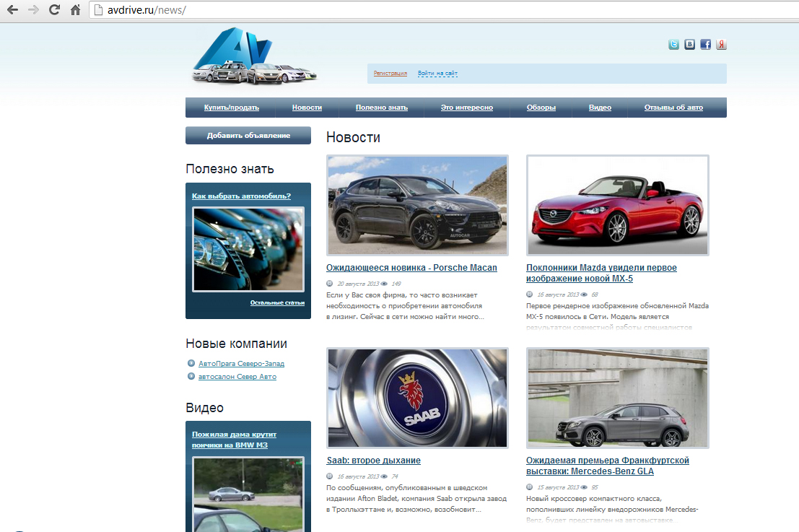Click the avdrive.ru/news/ address bar

point(443,9)
